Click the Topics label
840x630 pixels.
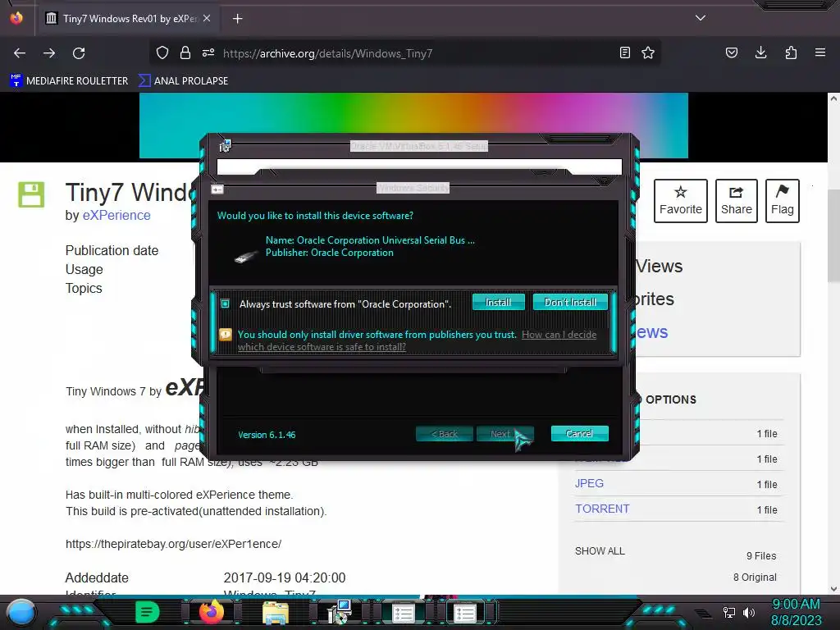[84, 288]
